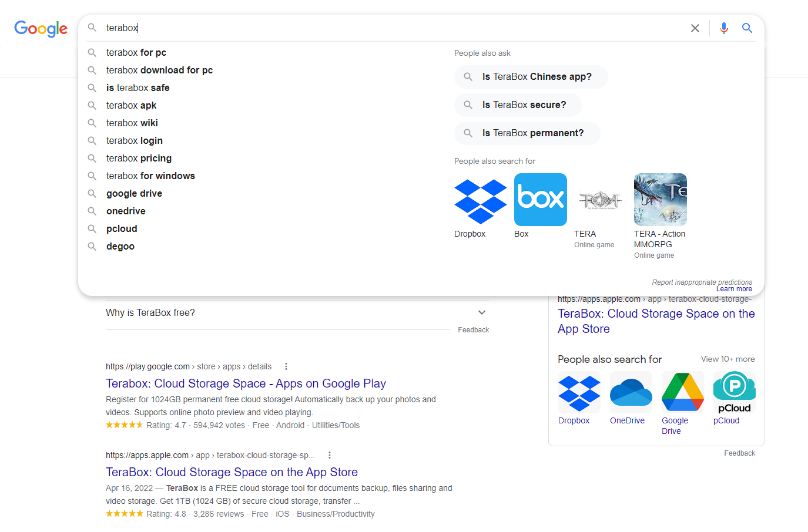Open 'Terabox: Cloud Storage Space - Apps on Google Play'

coord(246,383)
